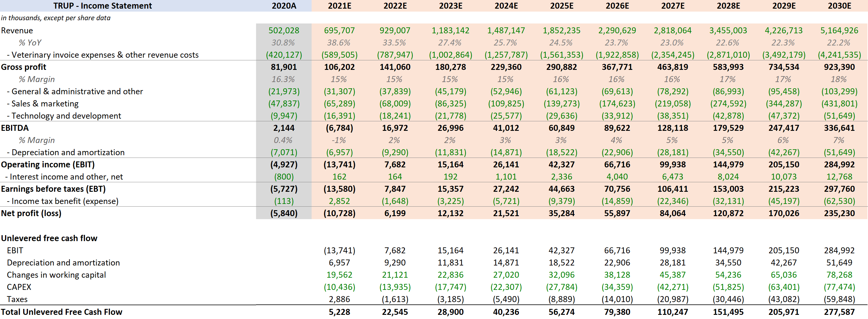Click Income tax benefit (expense) label
The image size is (868, 319).
(x=63, y=201)
